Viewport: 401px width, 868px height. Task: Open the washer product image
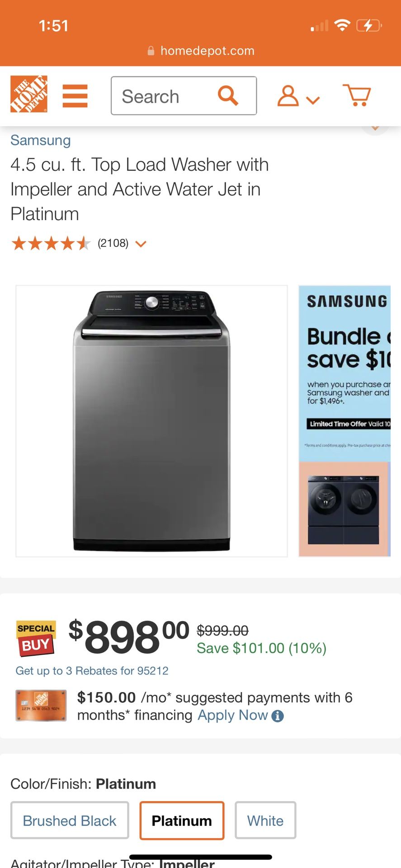pos(152,421)
